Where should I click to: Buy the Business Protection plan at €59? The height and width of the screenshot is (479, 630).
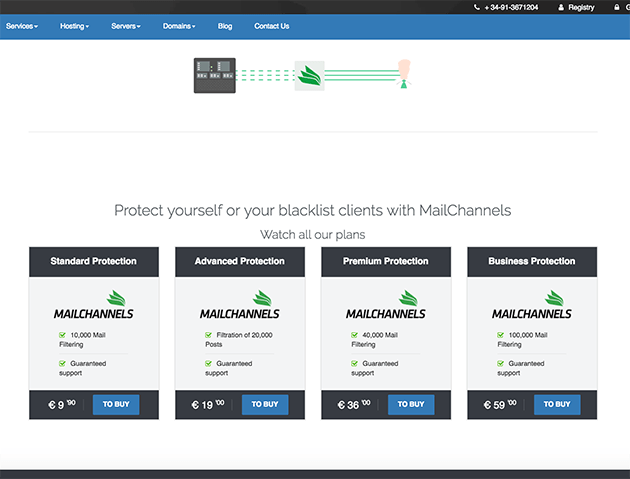point(557,405)
